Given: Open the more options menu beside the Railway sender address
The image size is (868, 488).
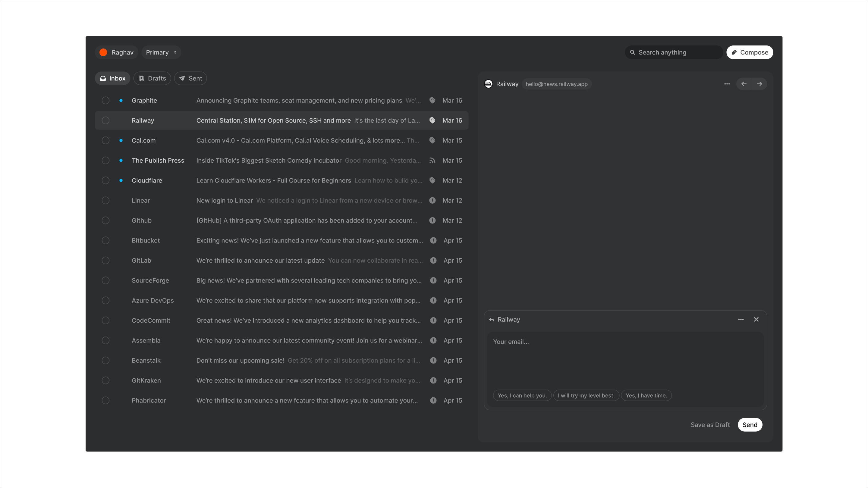Looking at the screenshot, I should [727, 84].
